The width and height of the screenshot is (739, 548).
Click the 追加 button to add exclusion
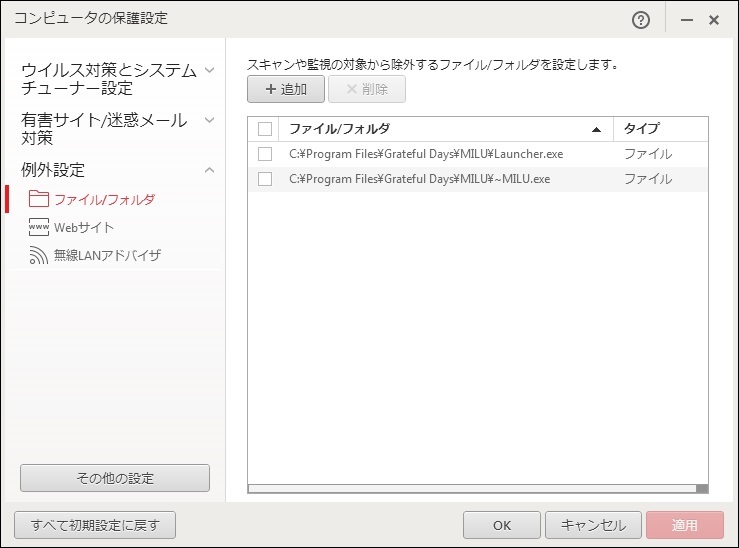click(286, 89)
